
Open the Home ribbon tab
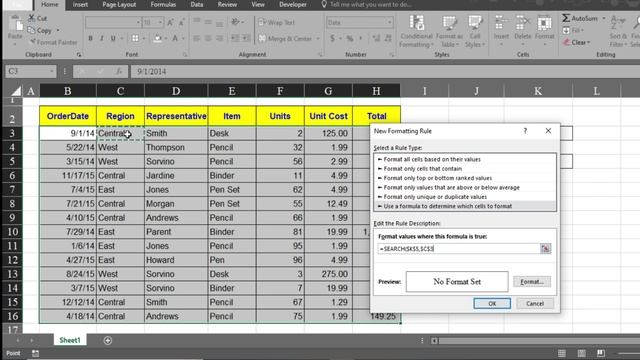point(49,4)
